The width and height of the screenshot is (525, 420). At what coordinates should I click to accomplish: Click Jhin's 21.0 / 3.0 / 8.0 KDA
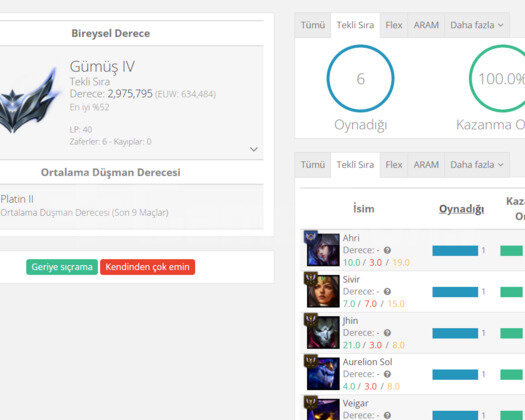pos(374,345)
